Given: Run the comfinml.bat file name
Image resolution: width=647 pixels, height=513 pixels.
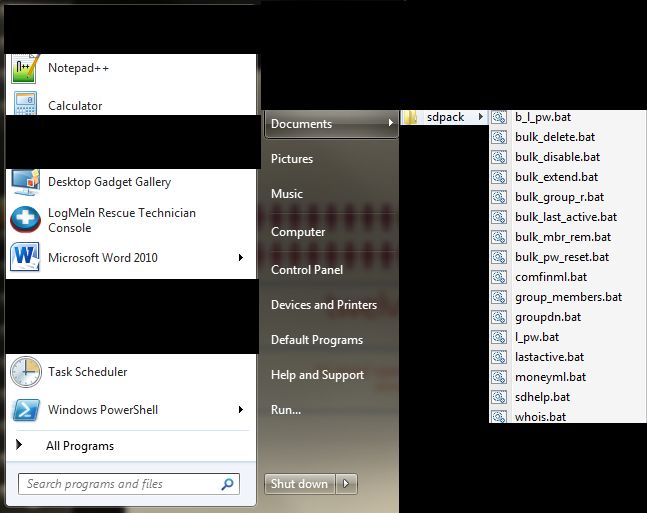Looking at the screenshot, I should click(x=551, y=277).
